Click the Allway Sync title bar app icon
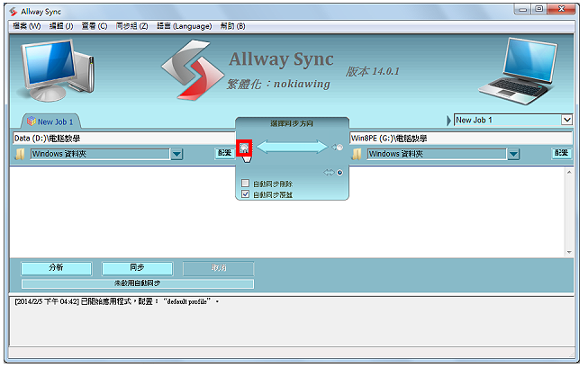 (x=14, y=12)
